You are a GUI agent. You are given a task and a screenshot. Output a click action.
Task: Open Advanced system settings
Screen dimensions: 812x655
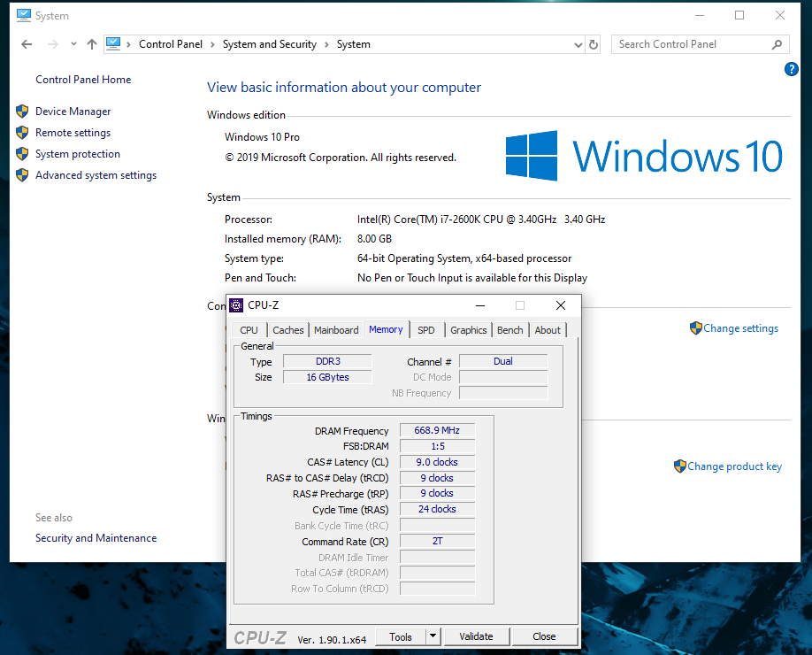(x=96, y=175)
